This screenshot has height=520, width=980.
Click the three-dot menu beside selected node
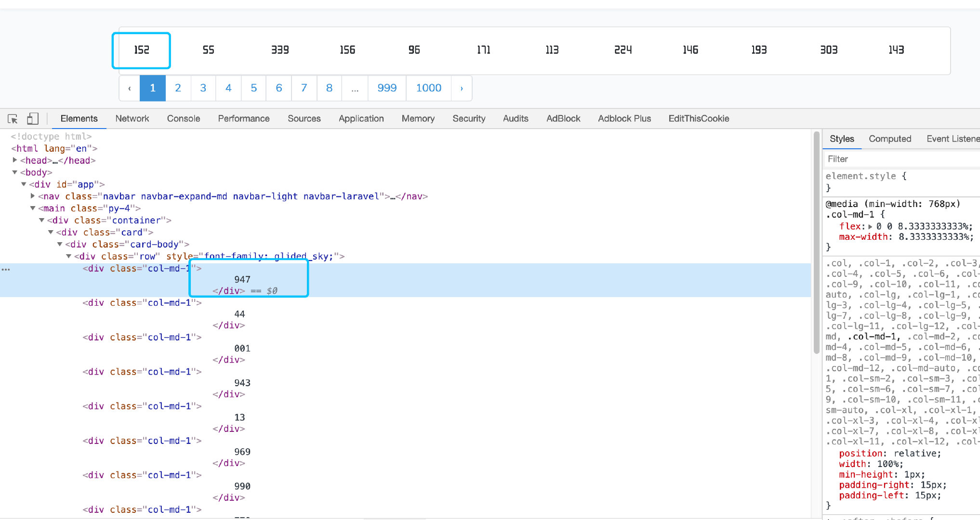(x=6, y=269)
